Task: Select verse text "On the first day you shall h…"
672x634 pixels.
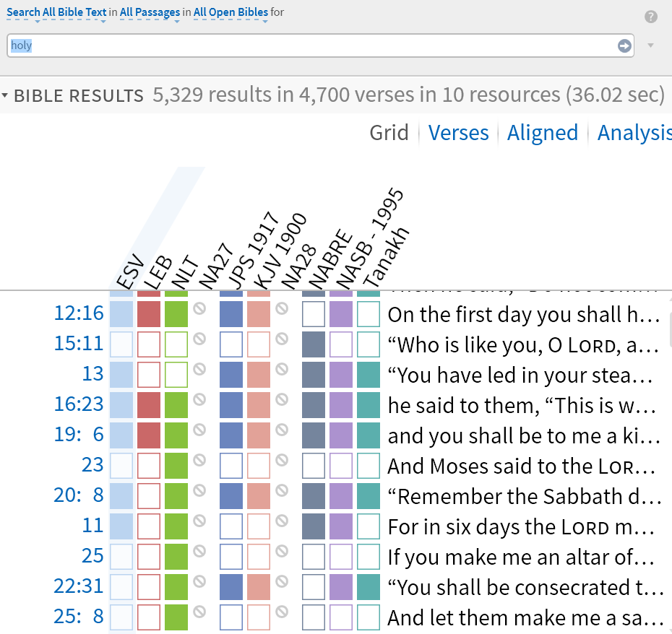Action: (524, 314)
